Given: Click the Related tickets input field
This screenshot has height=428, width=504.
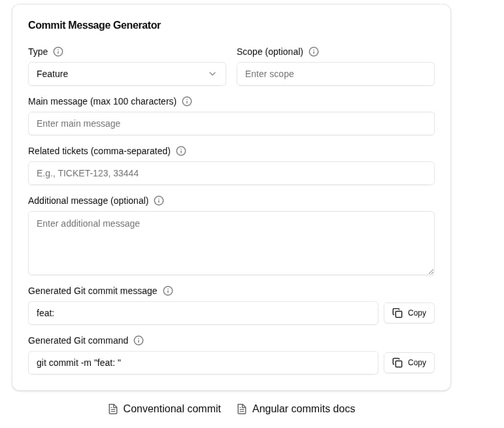Looking at the screenshot, I should pyautogui.click(x=231, y=173).
